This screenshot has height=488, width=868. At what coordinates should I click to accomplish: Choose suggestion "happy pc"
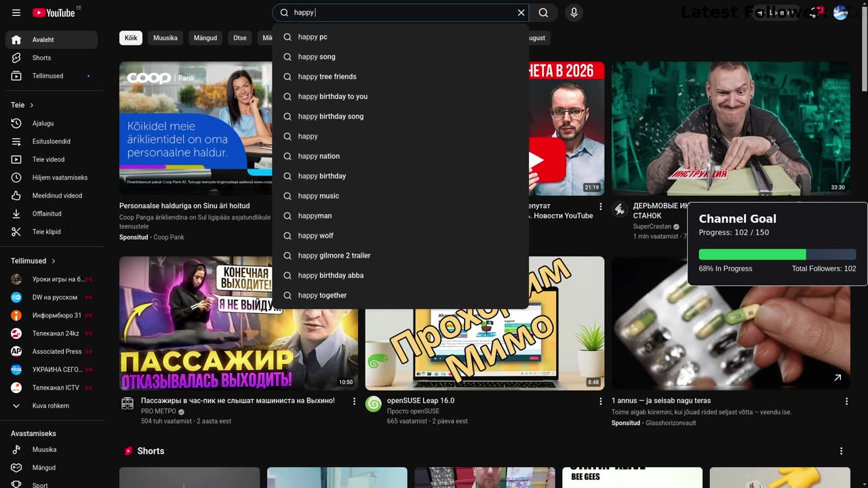coord(401,37)
